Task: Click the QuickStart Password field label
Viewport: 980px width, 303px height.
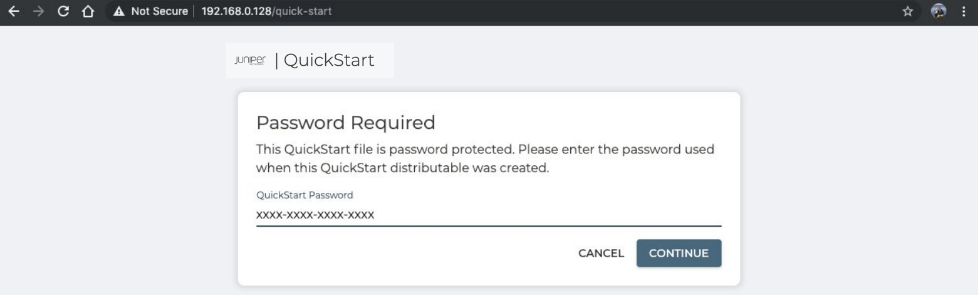Action: (305, 195)
